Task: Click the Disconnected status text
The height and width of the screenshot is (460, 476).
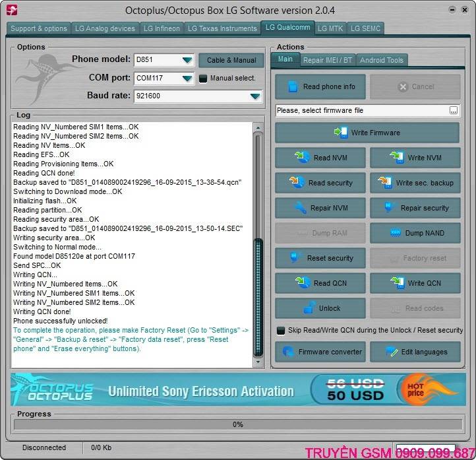Action: 44,447
